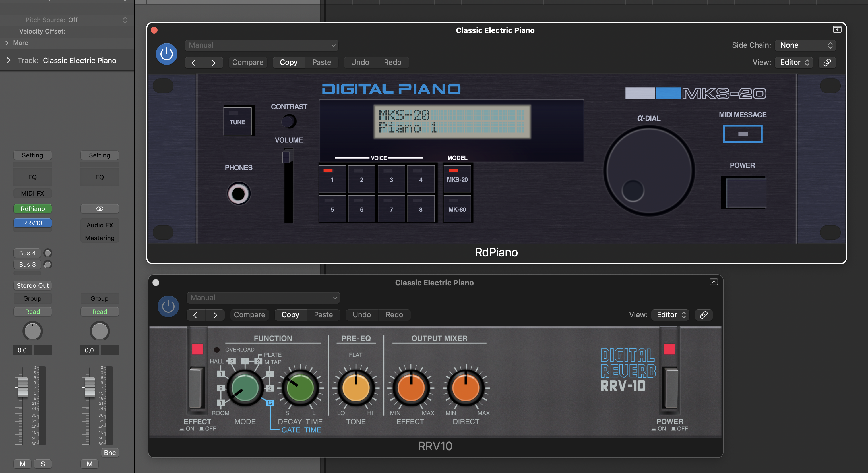Screen dimensions: 868x473
Task: Click the CONTRAST knob
Action: (288, 121)
